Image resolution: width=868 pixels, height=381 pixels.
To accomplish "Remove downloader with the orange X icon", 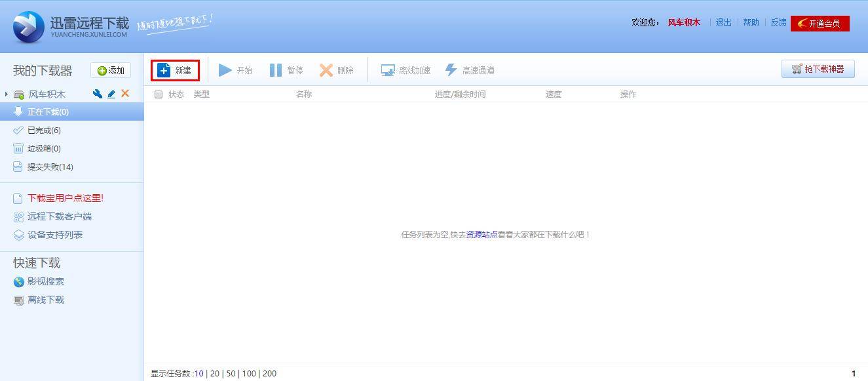I will tap(125, 94).
